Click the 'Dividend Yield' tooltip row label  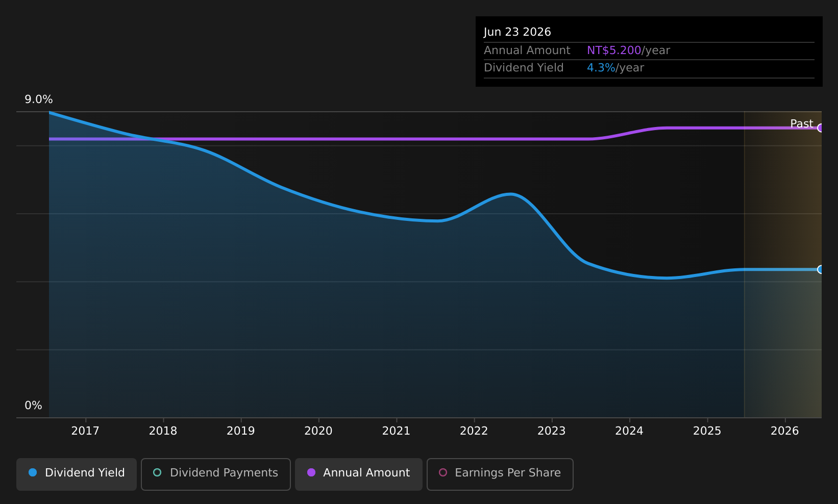pyautogui.click(x=524, y=68)
